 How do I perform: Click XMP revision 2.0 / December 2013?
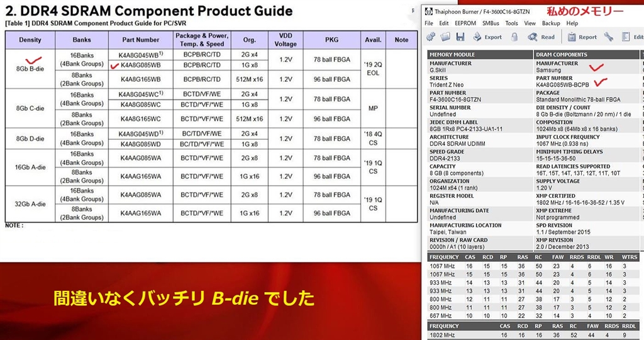(562, 247)
